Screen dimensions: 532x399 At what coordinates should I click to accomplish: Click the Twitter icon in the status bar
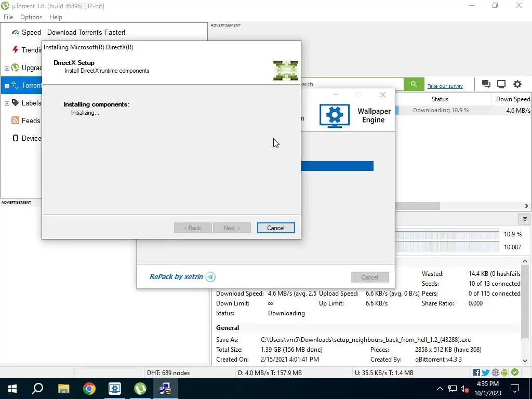pos(486,373)
